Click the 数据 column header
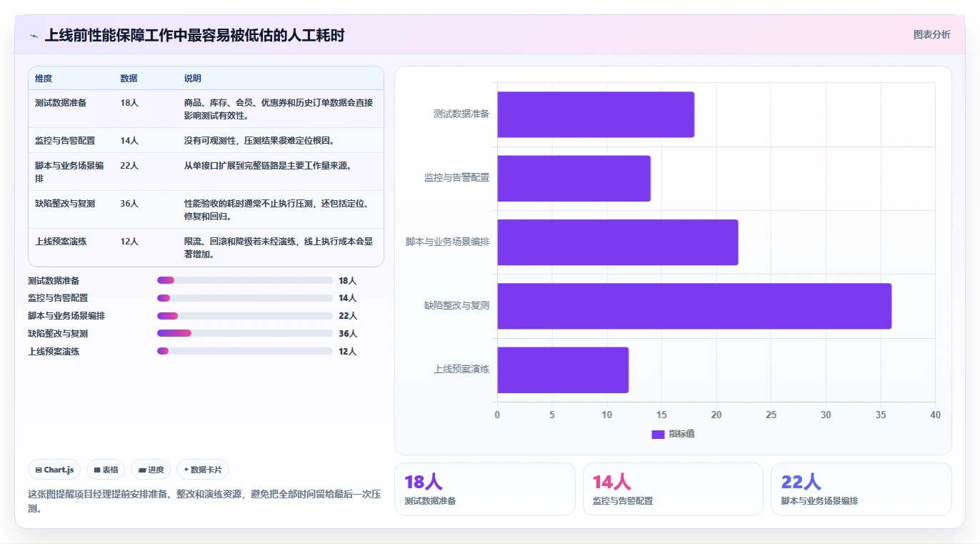The width and height of the screenshot is (980, 544). 129,79
